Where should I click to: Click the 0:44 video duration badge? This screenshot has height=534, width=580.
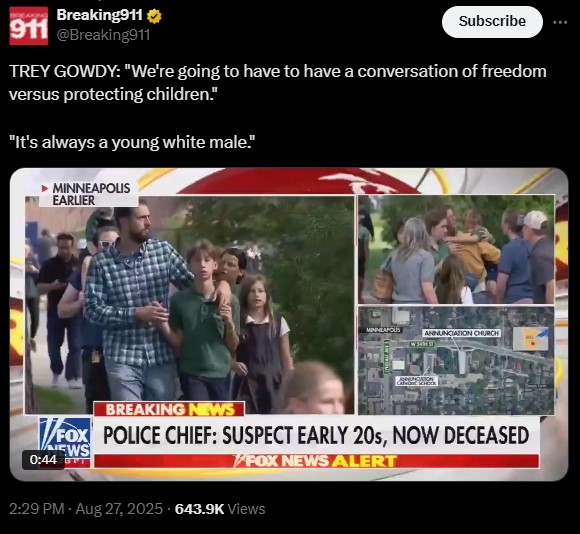[43, 460]
